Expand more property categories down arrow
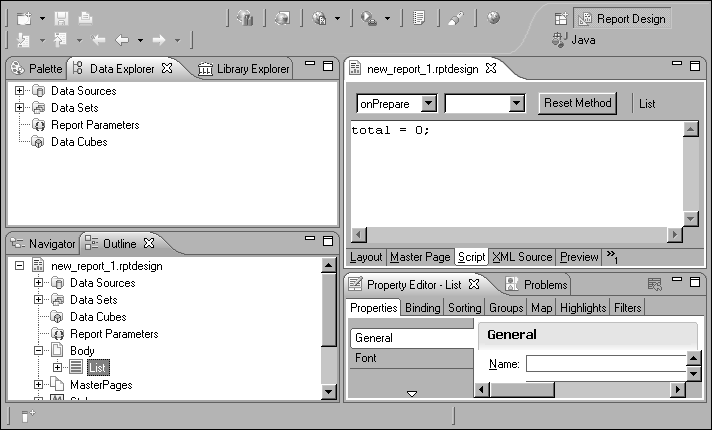712x430 pixels. click(x=412, y=394)
